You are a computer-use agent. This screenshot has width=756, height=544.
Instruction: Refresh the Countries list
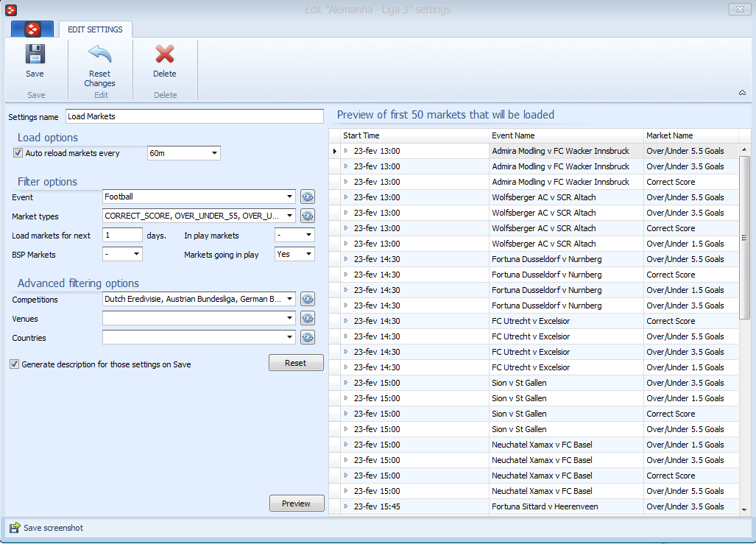tap(308, 338)
